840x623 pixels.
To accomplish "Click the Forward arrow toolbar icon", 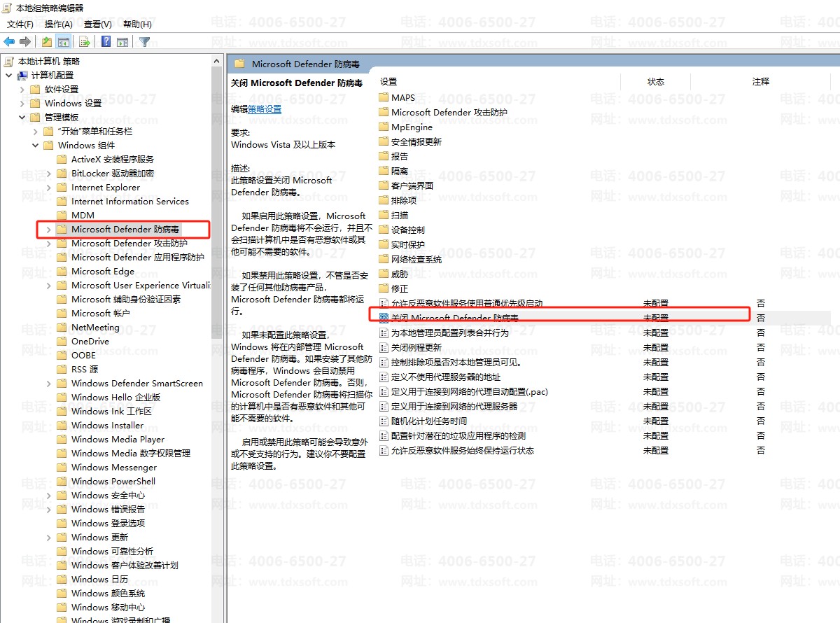I will tap(25, 42).
